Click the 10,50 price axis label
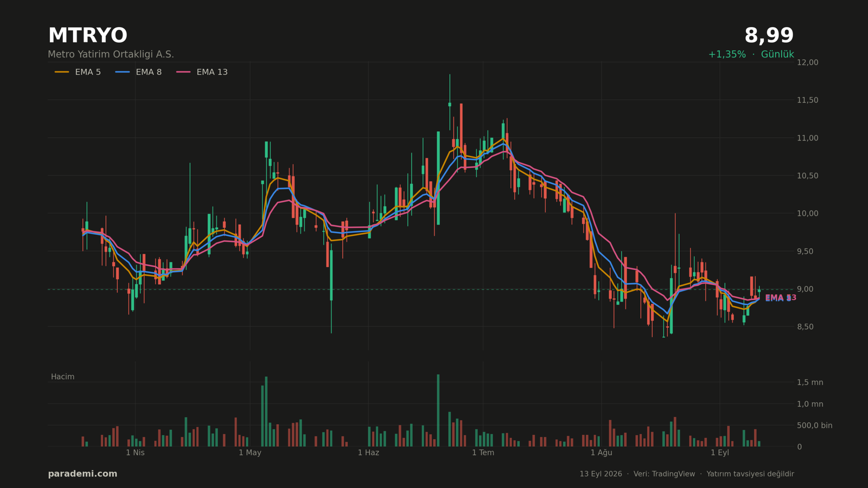The image size is (868, 488). point(807,176)
